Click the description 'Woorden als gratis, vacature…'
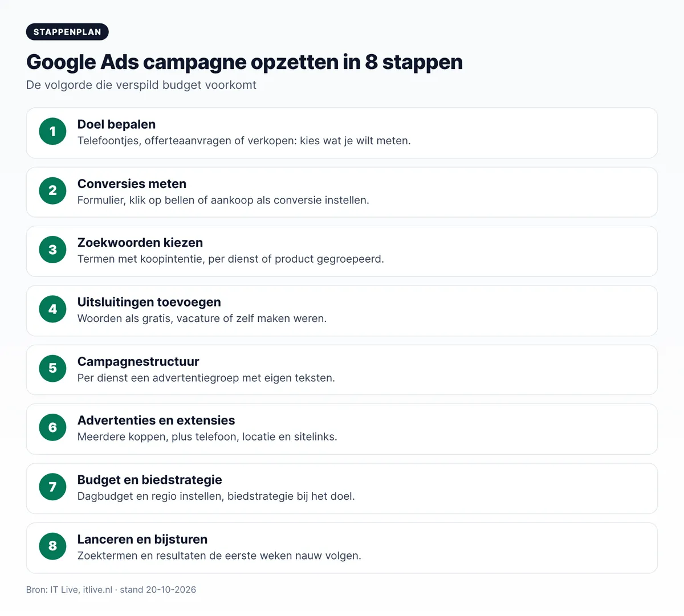This screenshot has width=684, height=616. coord(202,319)
